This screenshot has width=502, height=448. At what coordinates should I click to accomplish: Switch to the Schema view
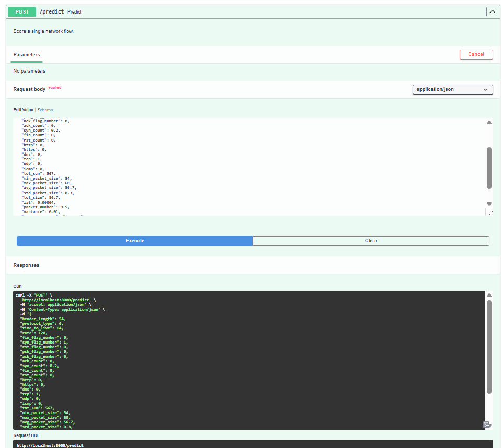(45, 110)
